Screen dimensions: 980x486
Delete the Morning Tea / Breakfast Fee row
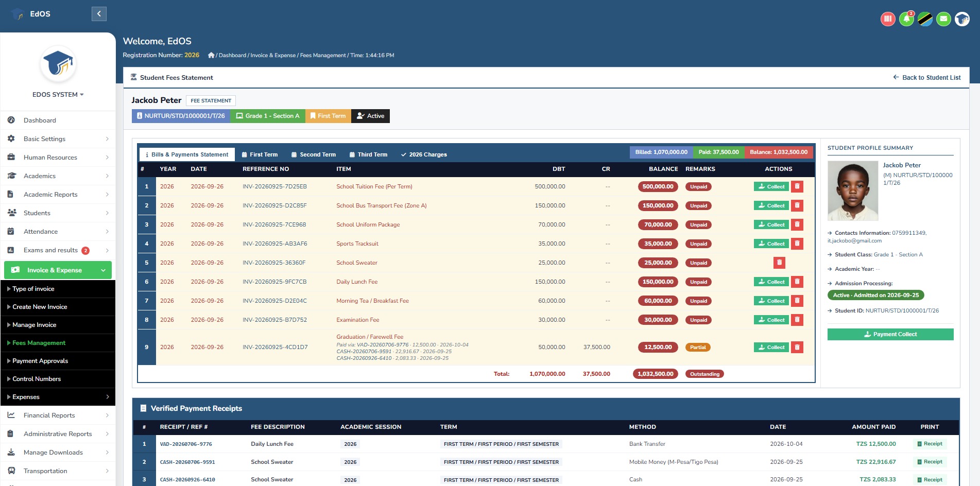pos(797,301)
